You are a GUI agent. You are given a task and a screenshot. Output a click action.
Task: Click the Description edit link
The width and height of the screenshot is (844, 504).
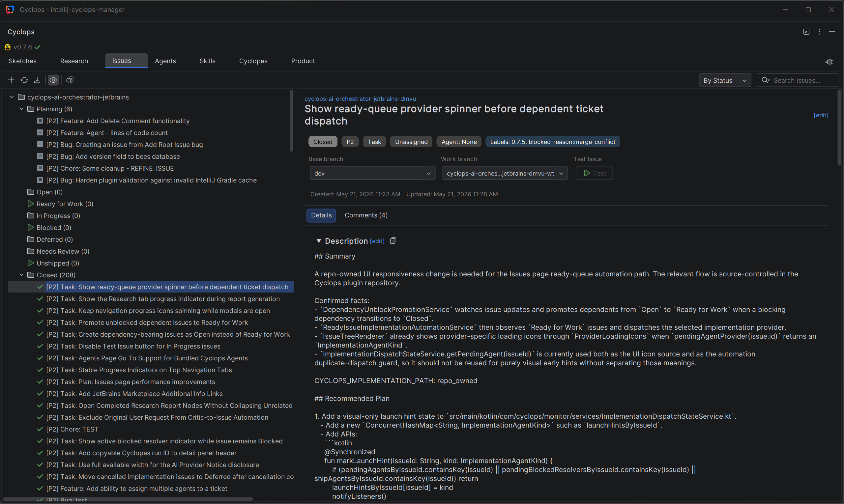click(377, 241)
